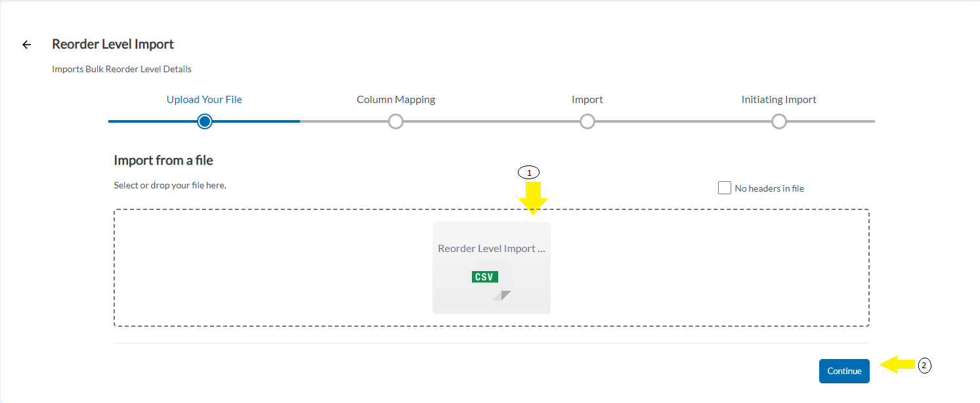The width and height of the screenshot is (980, 403).
Task: Click the numbered callout 1 badge
Action: pyautogui.click(x=529, y=173)
